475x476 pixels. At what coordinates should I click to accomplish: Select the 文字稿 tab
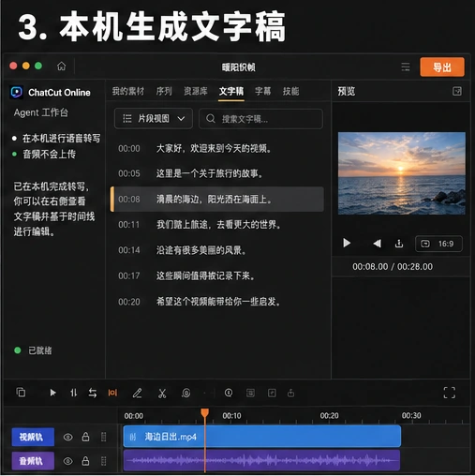231,91
